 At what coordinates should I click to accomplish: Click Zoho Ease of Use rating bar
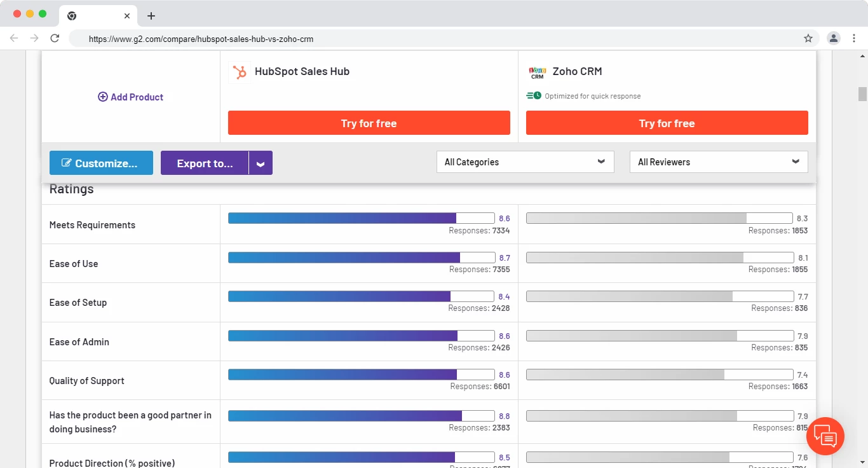click(x=660, y=258)
